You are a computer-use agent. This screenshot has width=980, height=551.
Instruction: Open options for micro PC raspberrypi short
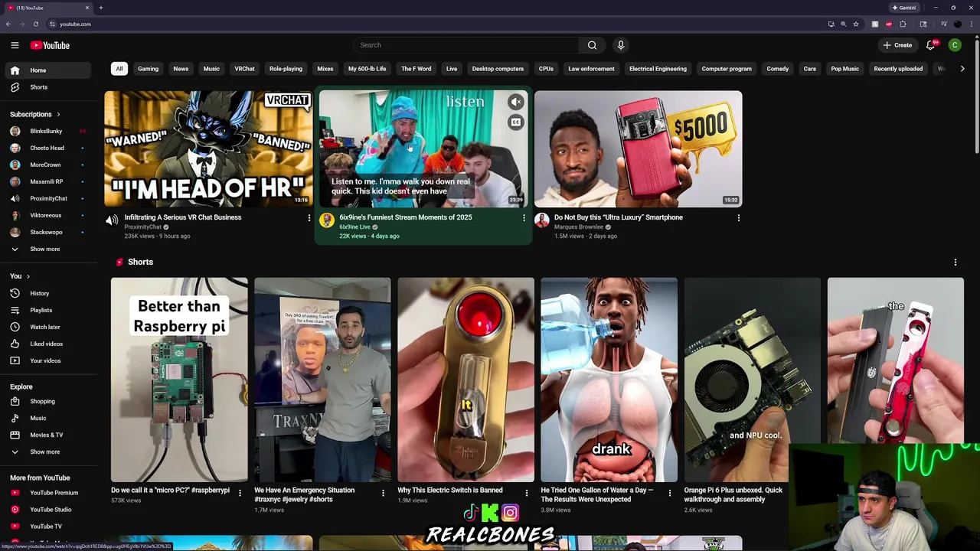tap(240, 493)
